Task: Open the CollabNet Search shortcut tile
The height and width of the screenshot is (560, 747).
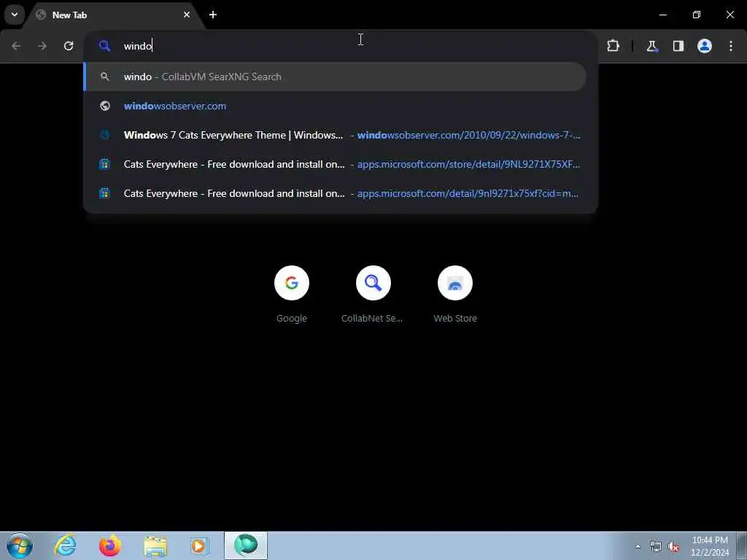Action: coord(373,295)
